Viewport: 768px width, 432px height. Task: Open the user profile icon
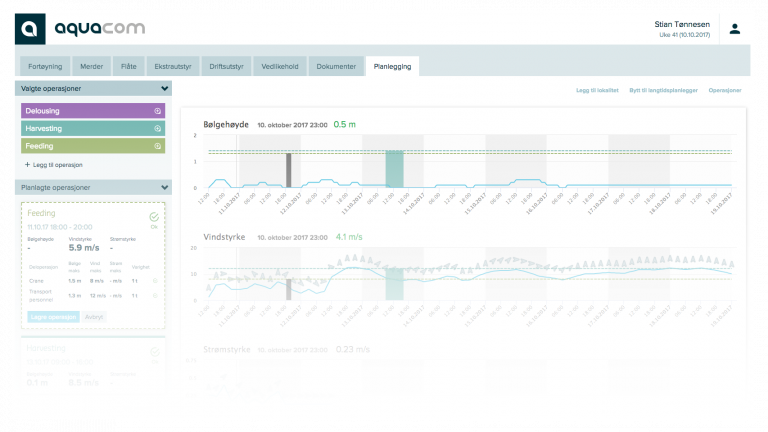[x=735, y=29]
